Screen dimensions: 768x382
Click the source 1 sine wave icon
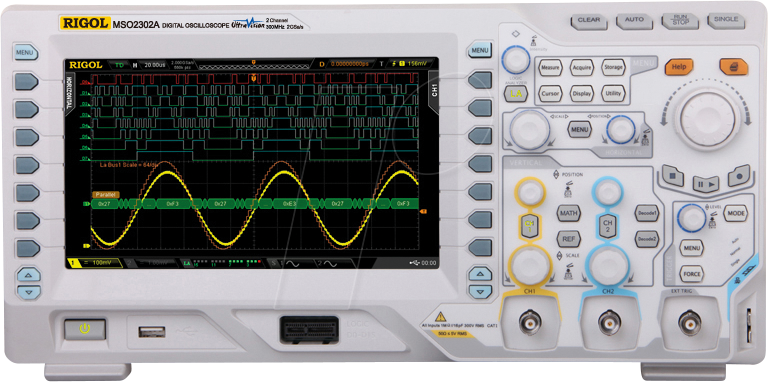292,263
